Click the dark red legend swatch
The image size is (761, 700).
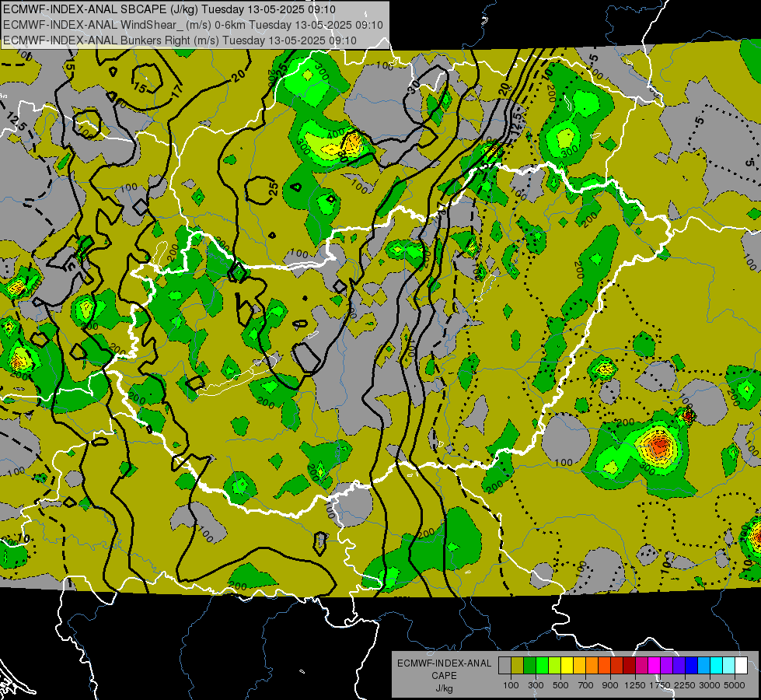630,666
